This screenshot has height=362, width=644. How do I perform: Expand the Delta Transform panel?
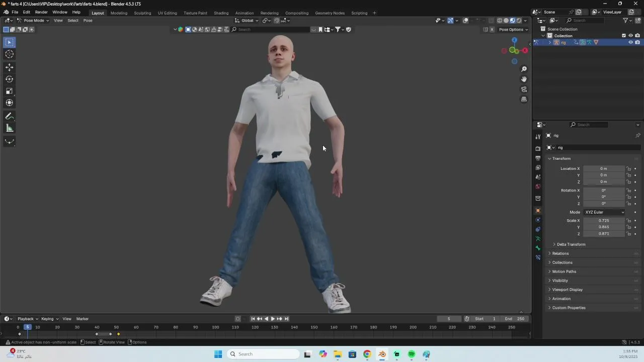click(x=571, y=244)
